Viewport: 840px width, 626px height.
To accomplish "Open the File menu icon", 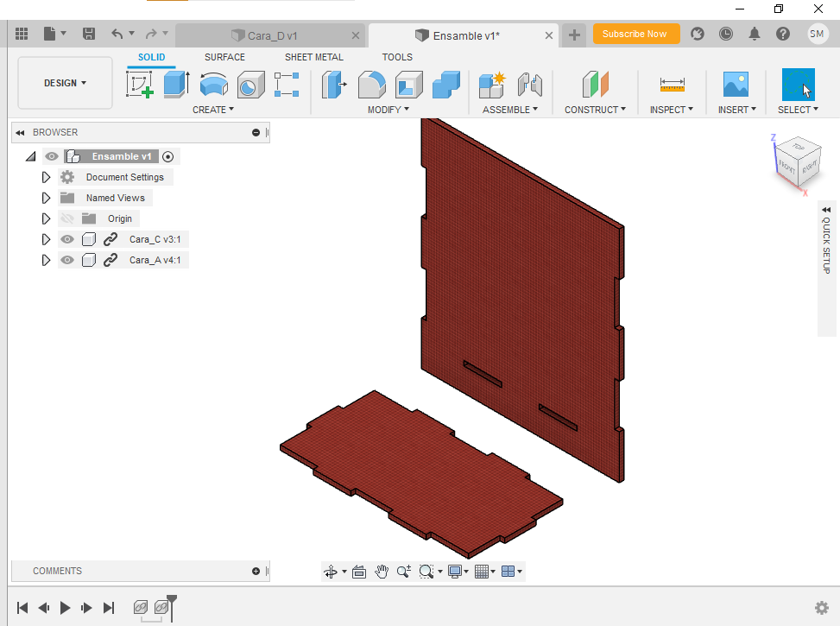I will click(x=54, y=34).
